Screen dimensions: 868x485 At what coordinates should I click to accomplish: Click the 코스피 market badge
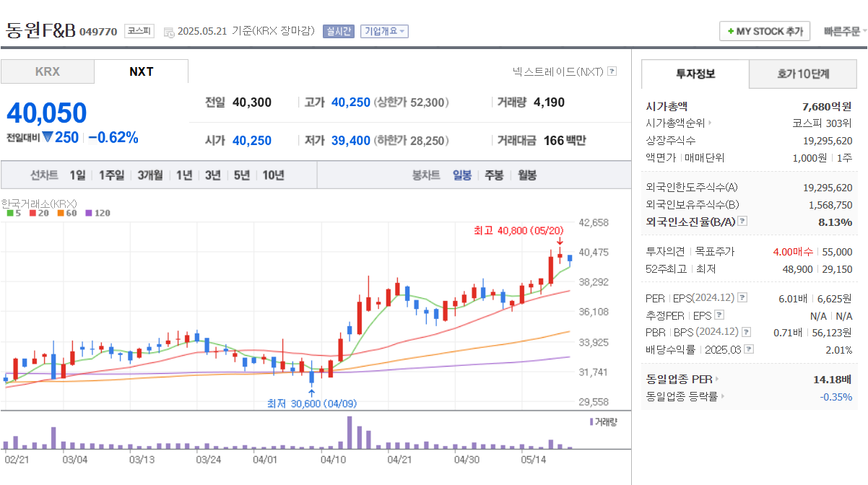pyautogui.click(x=138, y=31)
